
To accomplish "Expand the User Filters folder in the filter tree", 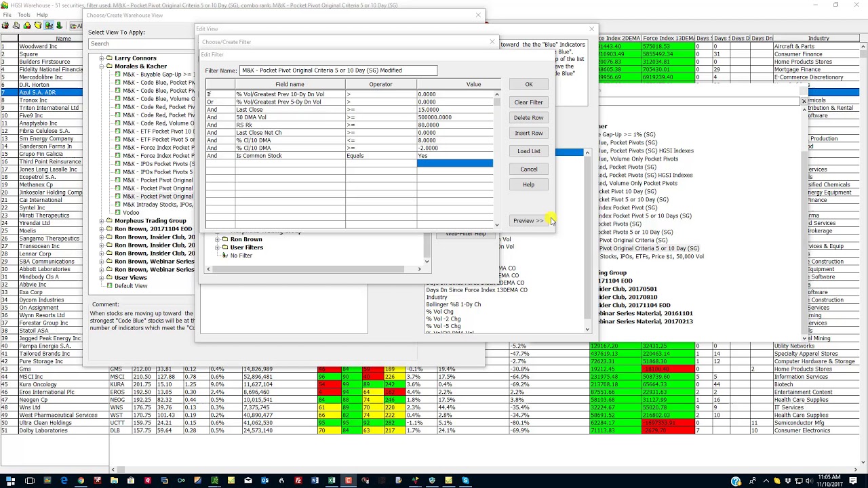I will point(217,247).
